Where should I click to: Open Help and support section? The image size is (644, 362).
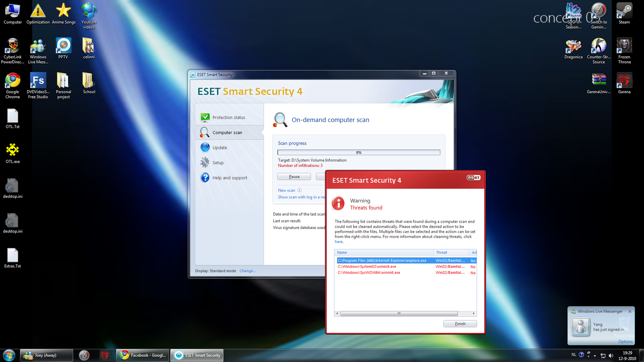coord(229,178)
